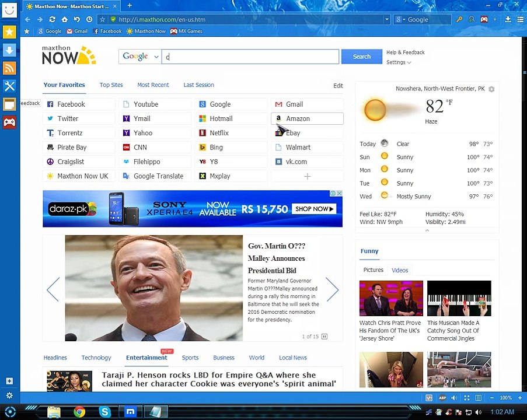Open the Netflix favorite tile
The height and width of the screenshot is (420, 527).
point(231,133)
